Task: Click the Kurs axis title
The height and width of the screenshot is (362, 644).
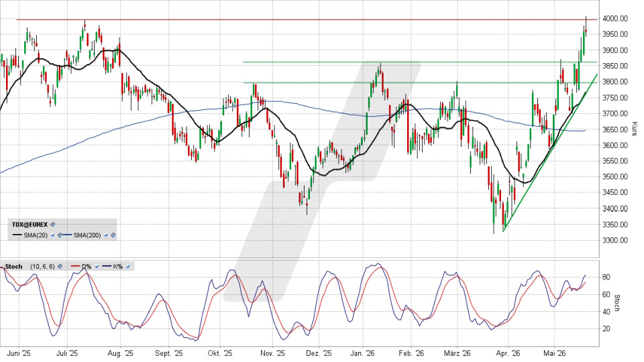Action: (635, 129)
